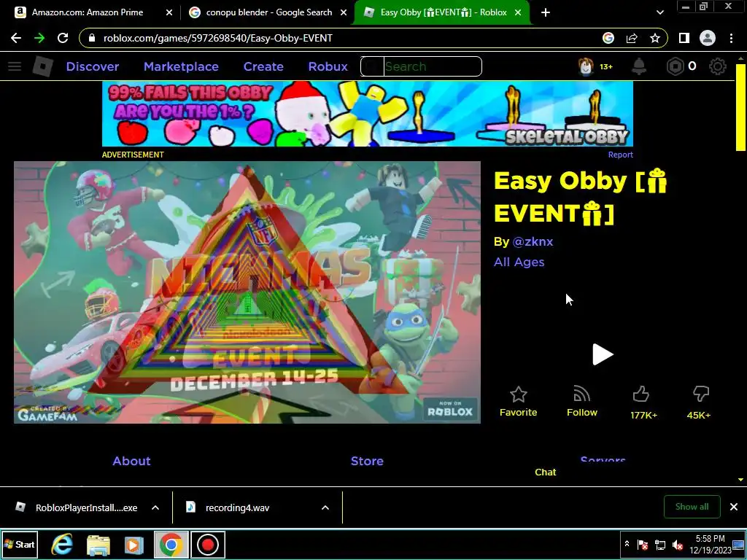Open Roblox notifications bell
Screen dimensions: 747x560
[x=639, y=66]
